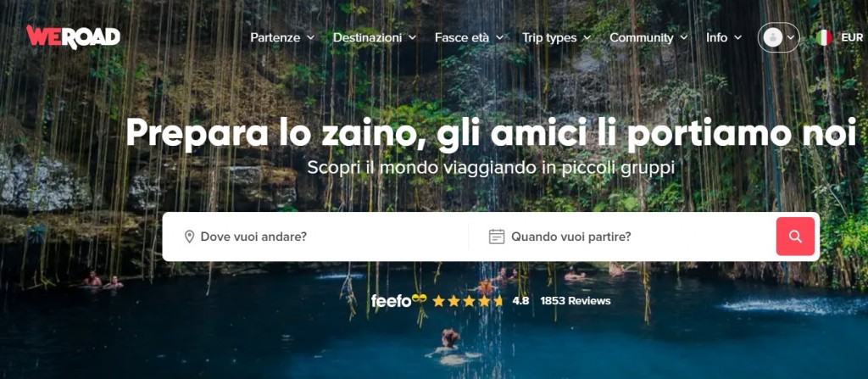Click the 'Dove vuoi andare?' field
The height and width of the screenshot is (379, 868).
pyautogui.click(x=315, y=237)
